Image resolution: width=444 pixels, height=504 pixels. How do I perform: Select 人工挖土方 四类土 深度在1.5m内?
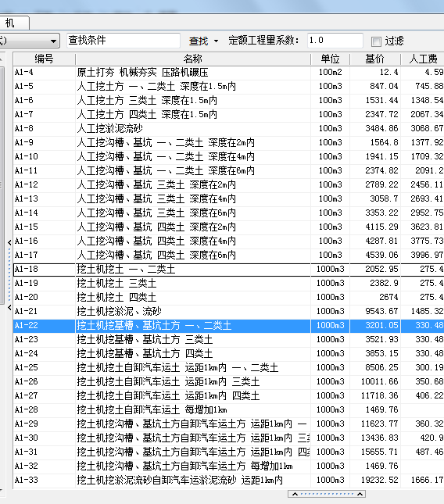click(x=147, y=115)
